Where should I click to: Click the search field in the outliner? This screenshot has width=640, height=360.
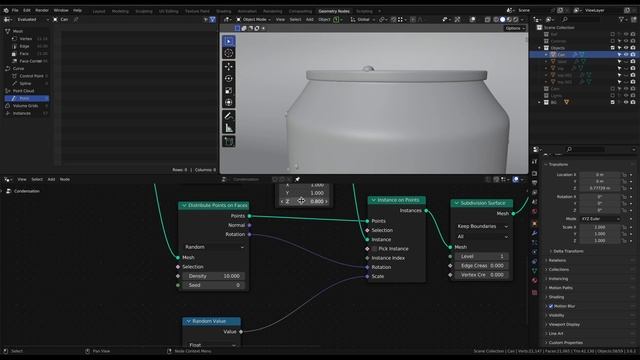click(x=580, y=19)
